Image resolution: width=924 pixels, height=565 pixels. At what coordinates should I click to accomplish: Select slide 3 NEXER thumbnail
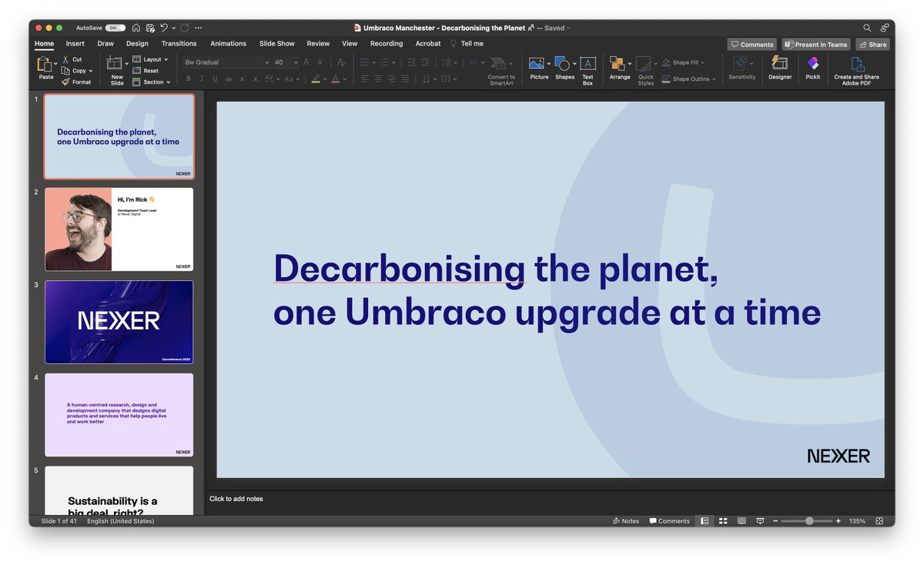coord(119,322)
